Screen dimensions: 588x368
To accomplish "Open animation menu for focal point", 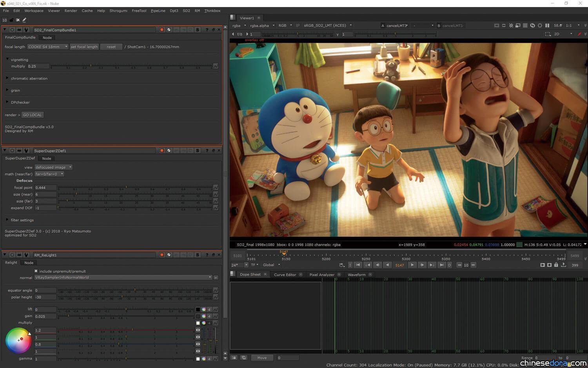I will point(216,188).
